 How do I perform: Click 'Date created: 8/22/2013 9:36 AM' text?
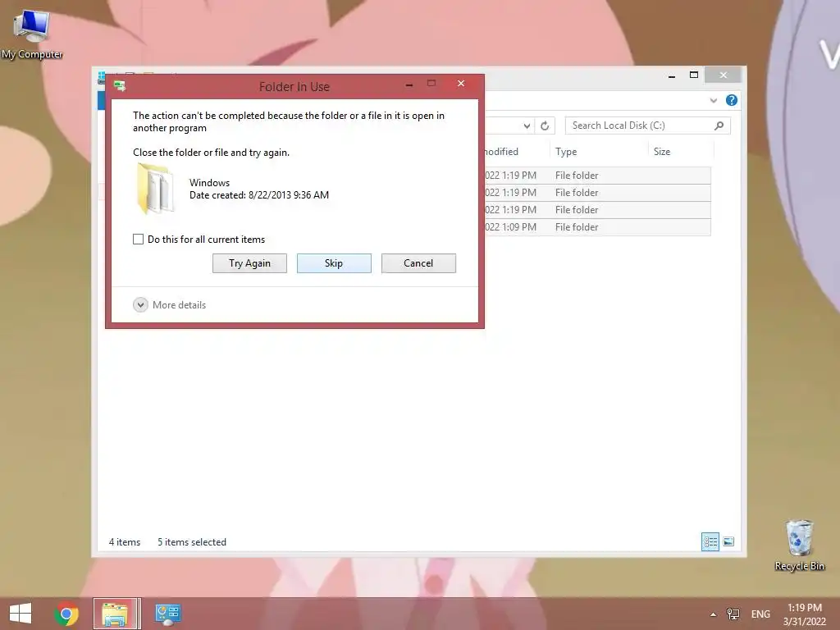[x=259, y=195]
